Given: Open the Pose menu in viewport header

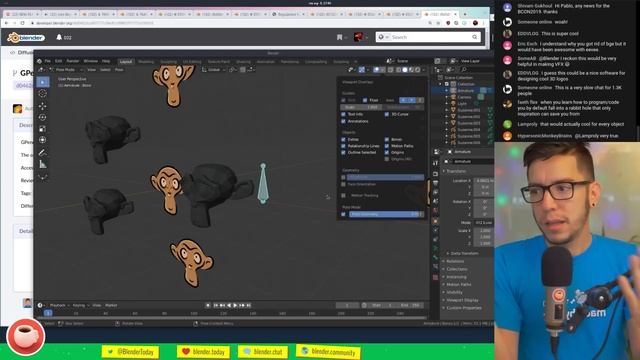Looking at the screenshot, I should (119, 70).
